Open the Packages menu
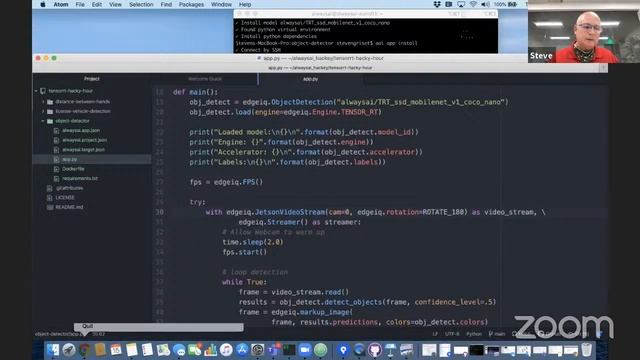 pyautogui.click(x=191, y=4)
